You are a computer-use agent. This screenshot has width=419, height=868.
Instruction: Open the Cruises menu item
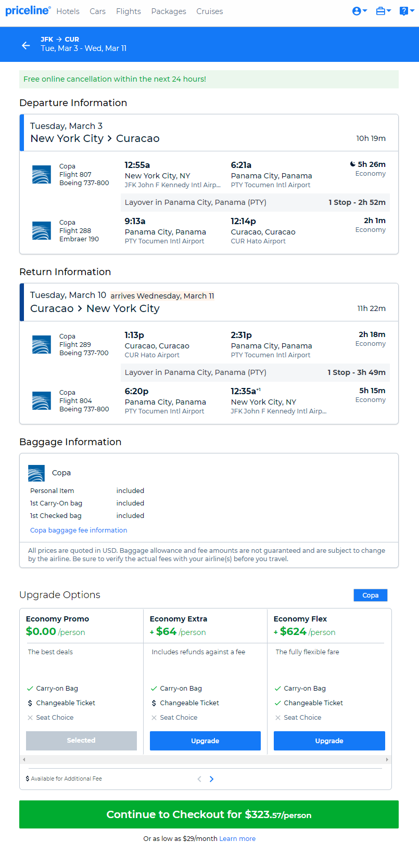210,11
